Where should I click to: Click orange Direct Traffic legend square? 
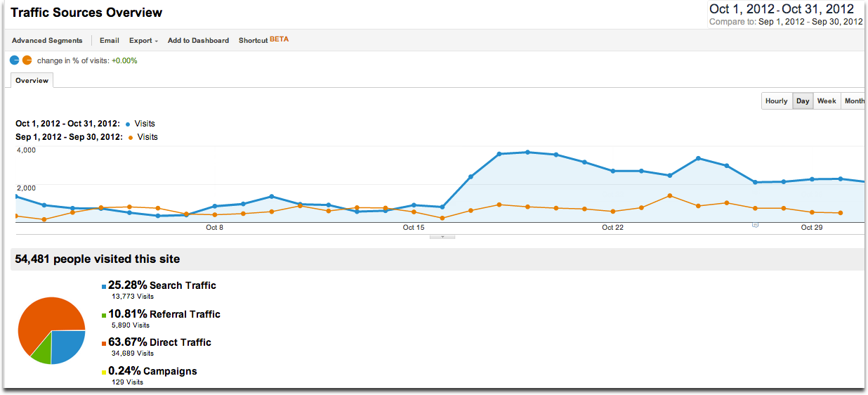104,343
